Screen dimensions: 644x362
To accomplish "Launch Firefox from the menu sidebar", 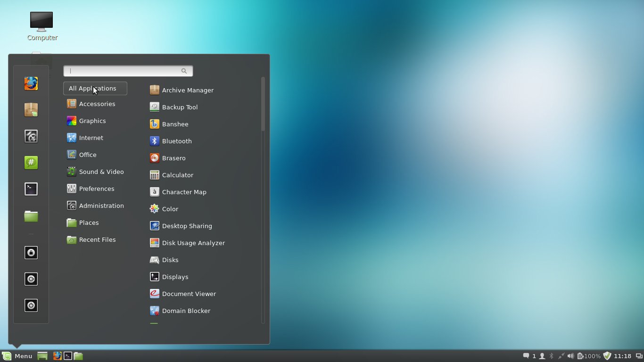I will [31, 83].
